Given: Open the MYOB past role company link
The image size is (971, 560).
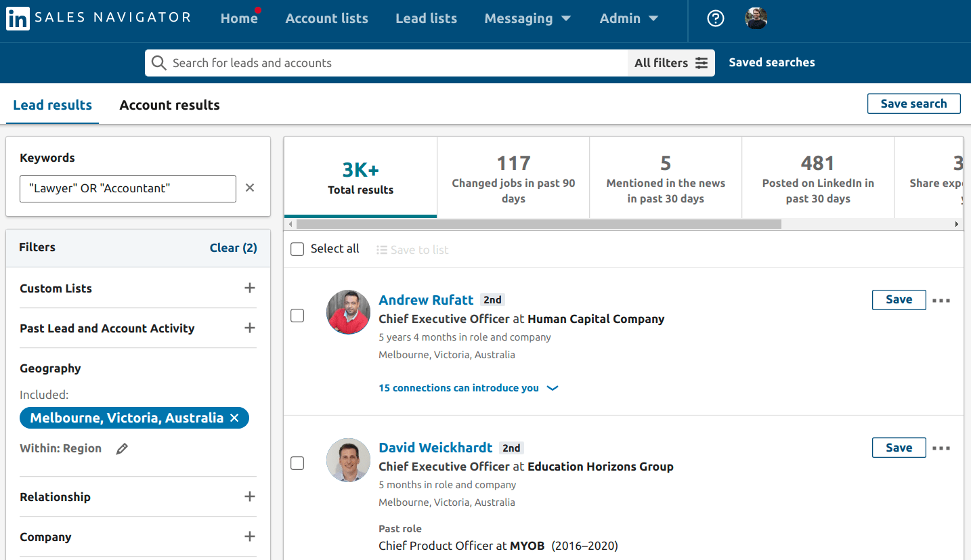Looking at the screenshot, I should pos(527,546).
